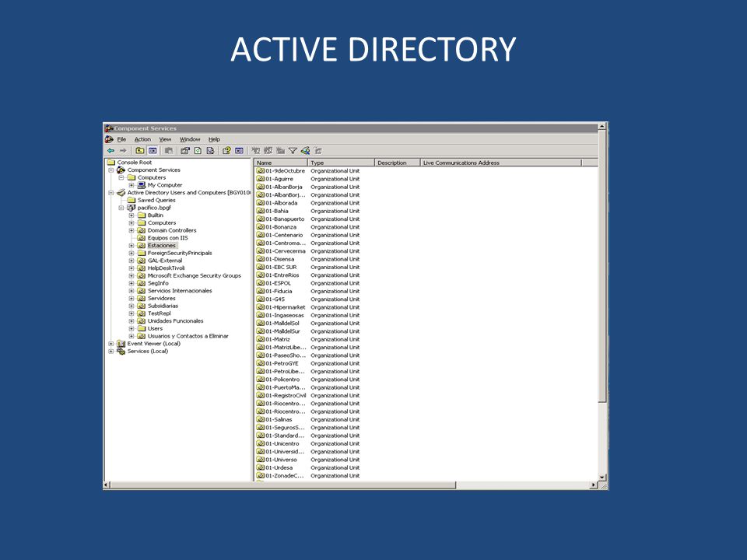
Task: Expand the Unidades Funcionales node
Action: (131, 321)
